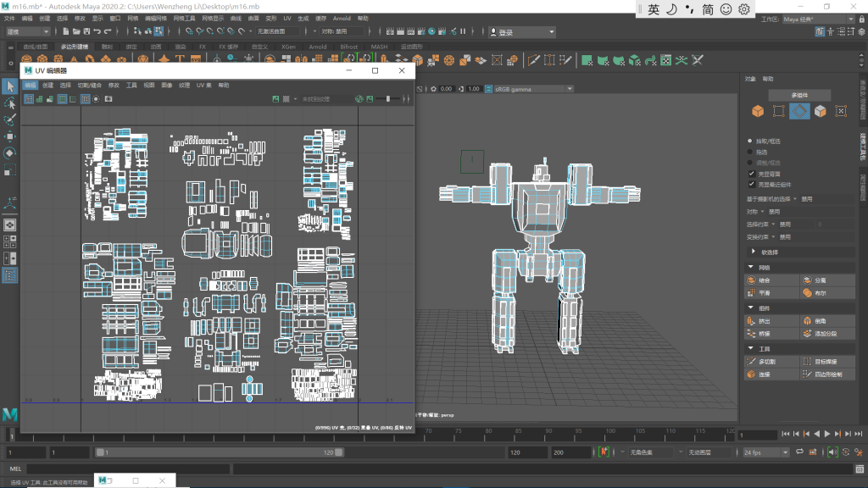
Task: Toggle UV snapshot camera icon in UV Editor
Action: pos(108,99)
